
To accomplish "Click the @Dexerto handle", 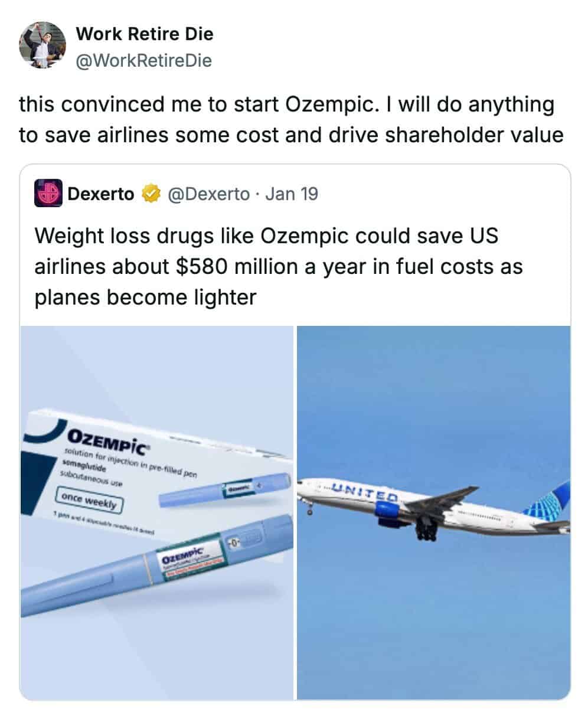I will [x=209, y=194].
